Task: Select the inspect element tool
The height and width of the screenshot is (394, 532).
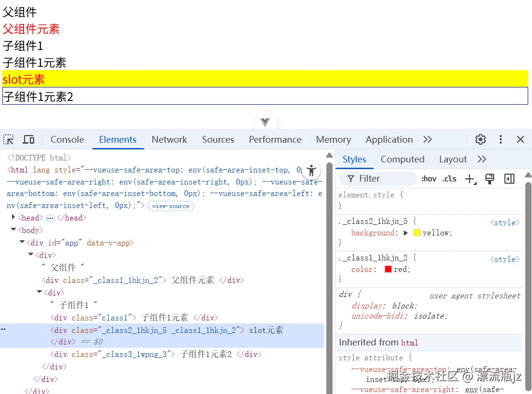Action: 8,139
